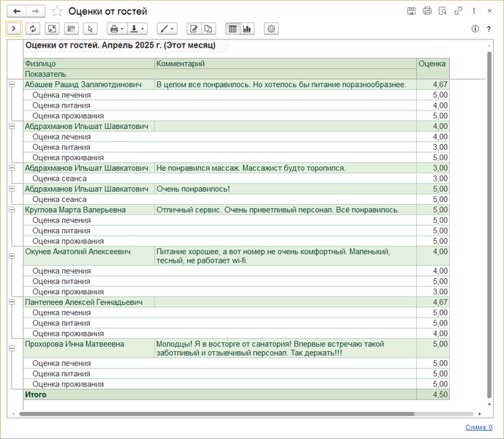Open help with question mark button
This screenshot has width=504, height=439.
click(489, 29)
